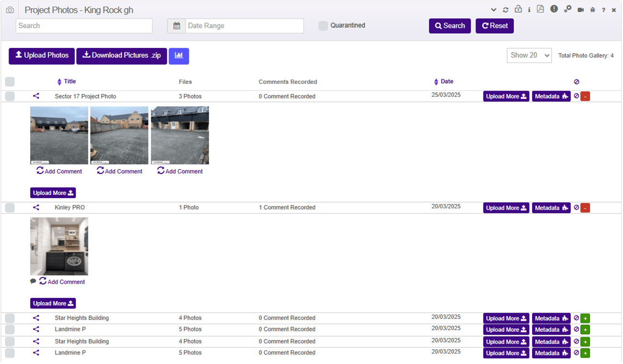Collapse the Sector 17 Project Photo row

coord(585,97)
